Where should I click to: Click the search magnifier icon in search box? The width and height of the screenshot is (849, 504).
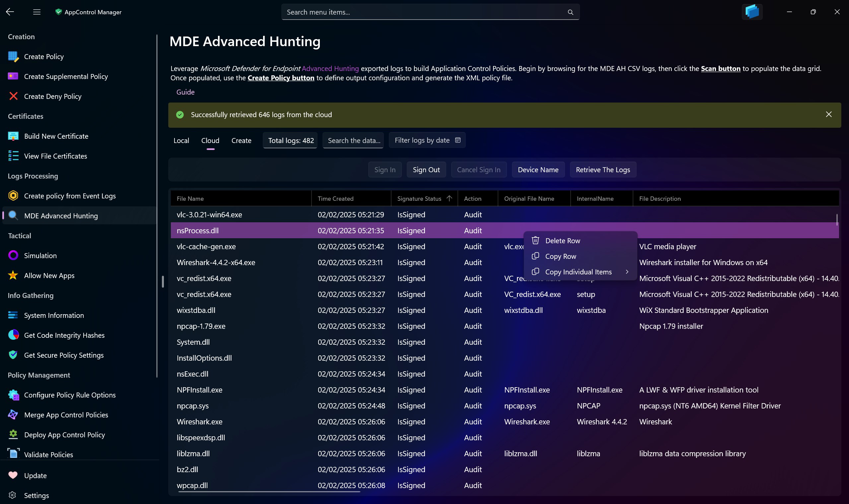570,12
